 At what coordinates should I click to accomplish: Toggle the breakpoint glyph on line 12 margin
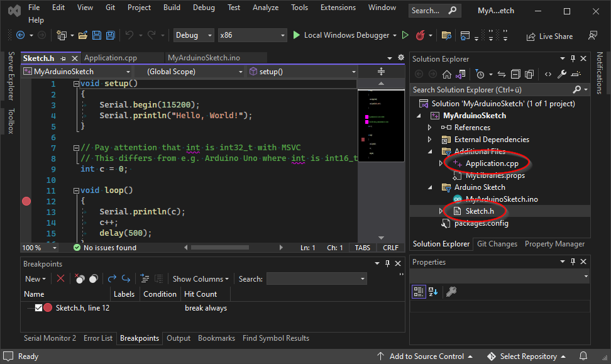26,201
